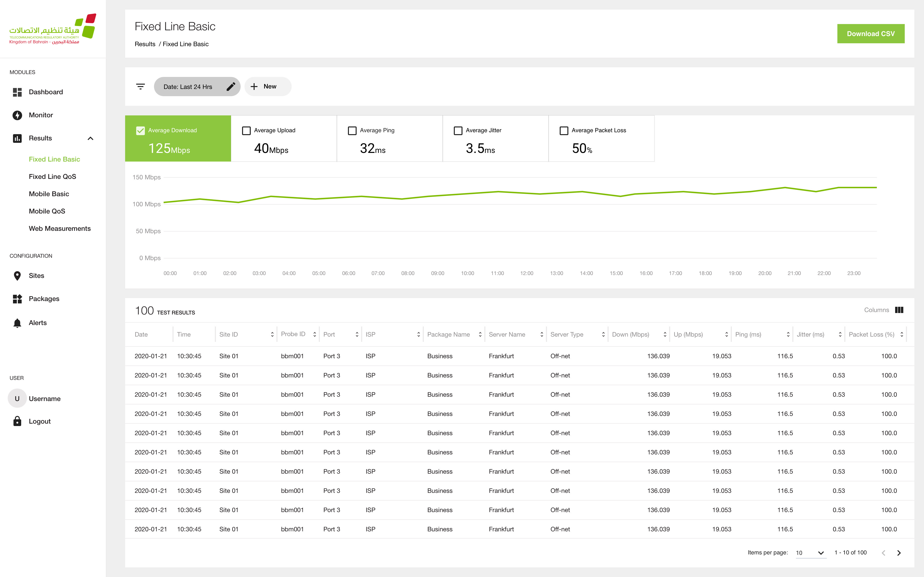The image size is (924, 577).
Task: Collapse the Results menu chevron
Action: 90,138
